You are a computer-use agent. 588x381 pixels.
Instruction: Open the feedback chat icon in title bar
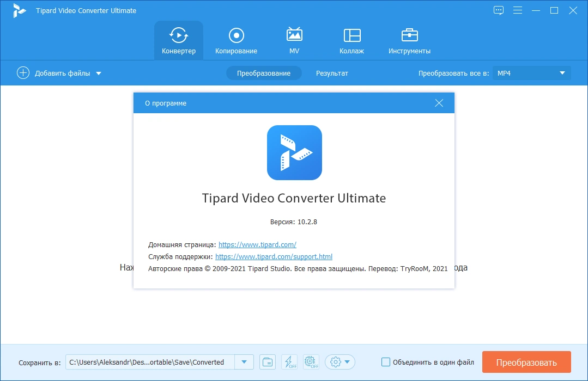click(499, 10)
